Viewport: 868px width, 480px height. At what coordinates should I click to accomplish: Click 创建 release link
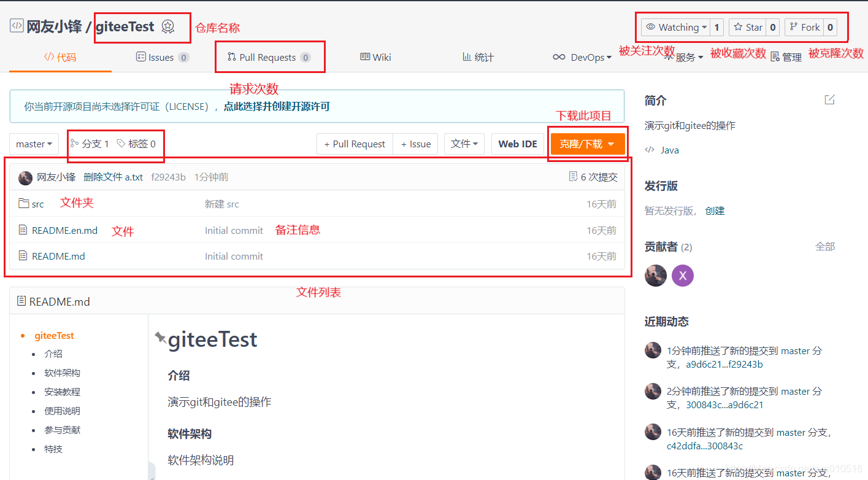point(715,211)
